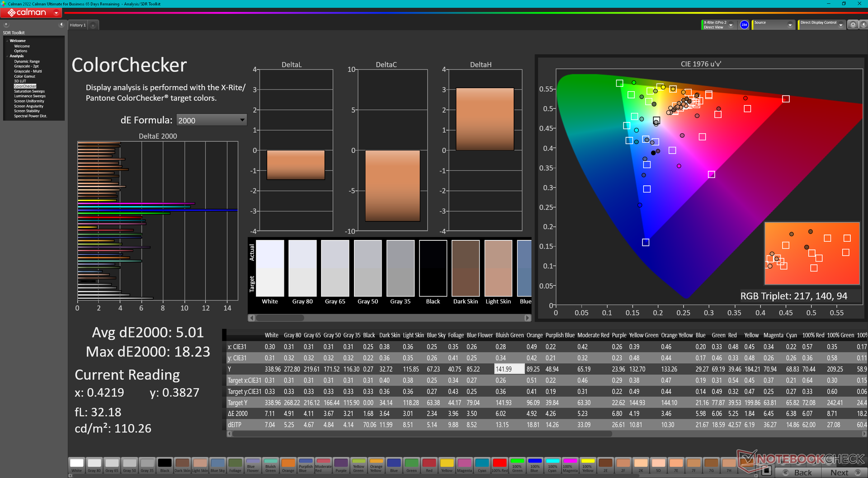Click the Back button
Image resolution: width=868 pixels, height=478 pixels.
pyautogui.click(x=798, y=473)
